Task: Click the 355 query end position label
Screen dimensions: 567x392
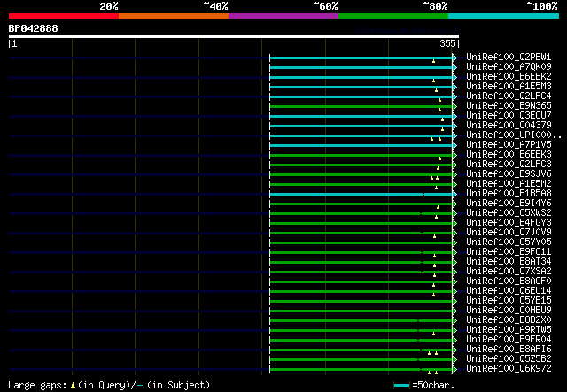Action: click(447, 43)
